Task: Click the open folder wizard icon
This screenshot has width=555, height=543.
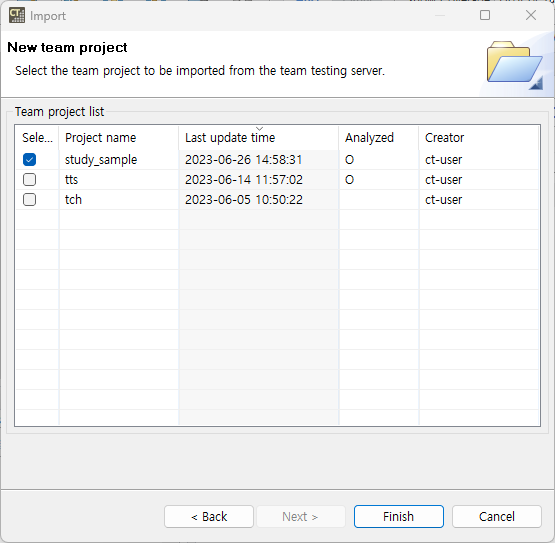Action: pos(515,65)
